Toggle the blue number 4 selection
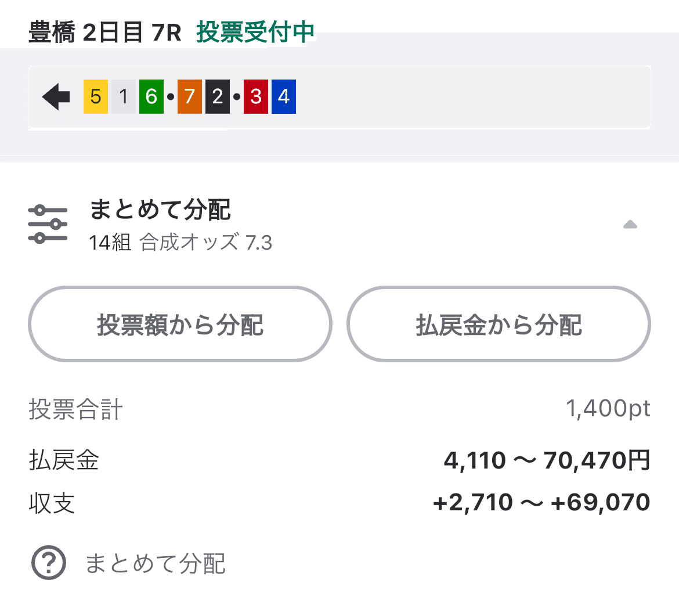 point(284,96)
